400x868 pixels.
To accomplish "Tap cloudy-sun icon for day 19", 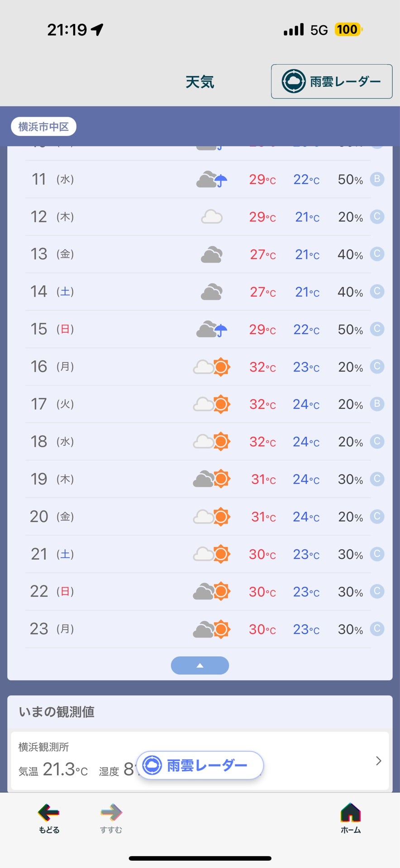I will point(212,479).
